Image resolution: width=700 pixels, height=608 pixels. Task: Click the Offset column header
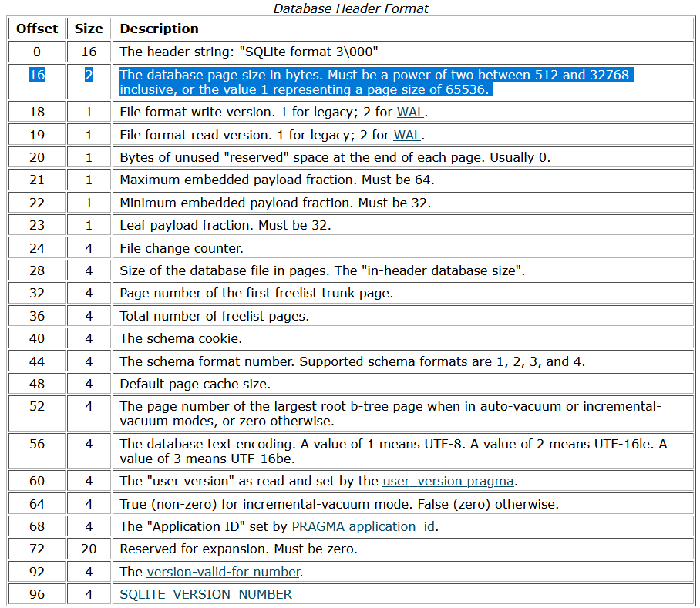(37, 29)
